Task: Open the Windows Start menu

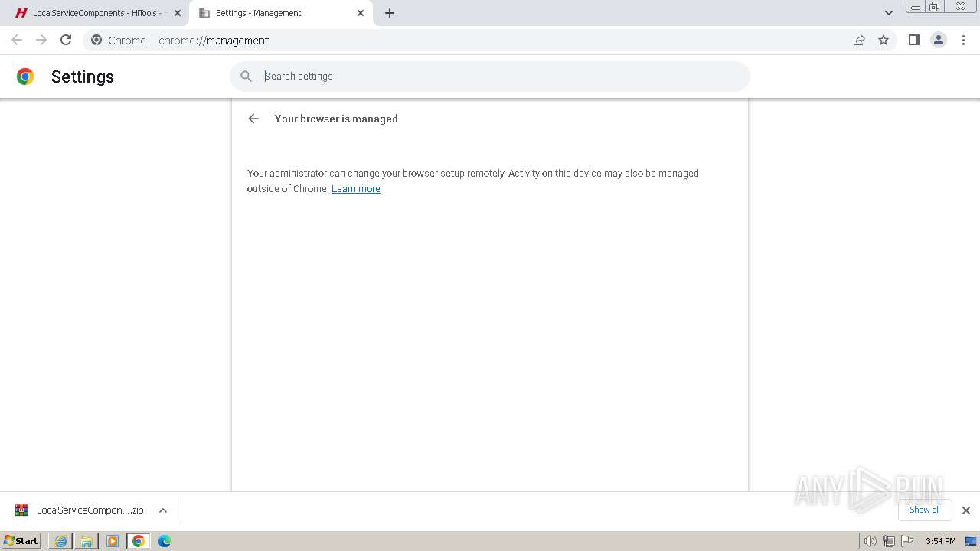Action: pos(21,541)
